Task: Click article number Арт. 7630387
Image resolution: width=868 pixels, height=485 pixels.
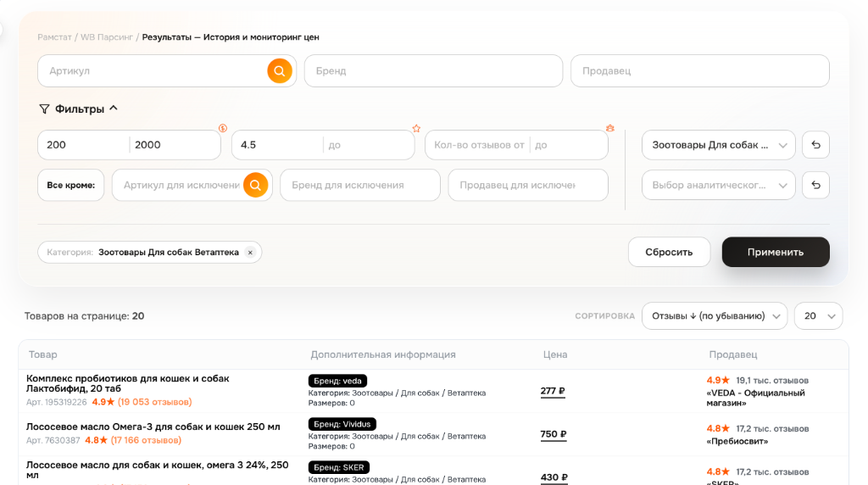Action: point(53,440)
